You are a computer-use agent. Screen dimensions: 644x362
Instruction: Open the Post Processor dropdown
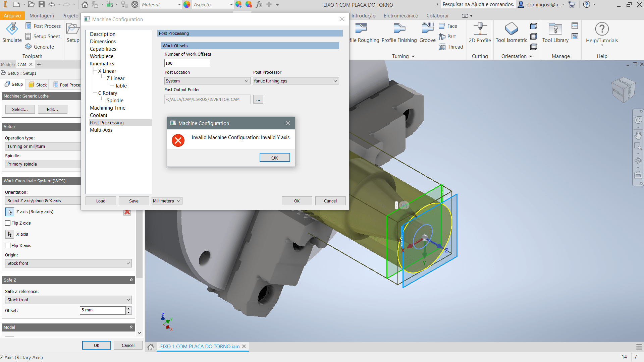pyautogui.click(x=296, y=81)
